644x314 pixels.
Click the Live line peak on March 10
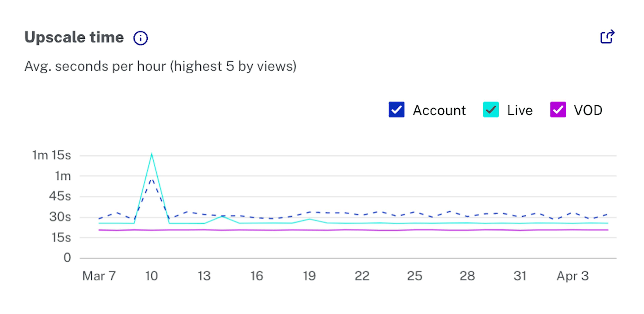pos(152,155)
